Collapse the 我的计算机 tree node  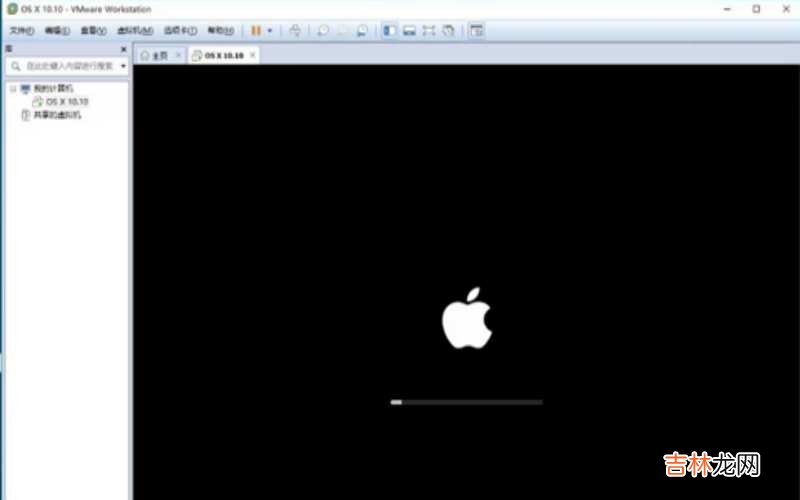pyautogui.click(x=13, y=89)
